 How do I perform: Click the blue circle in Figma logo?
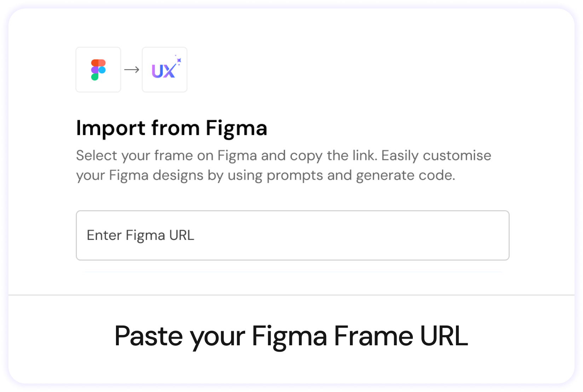[102, 70]
